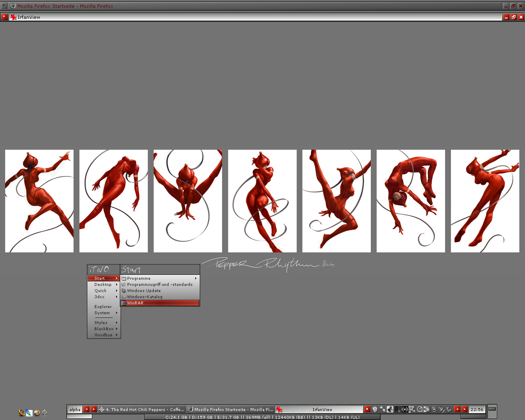Select the first dancer thumbnail panel

(39, 201)
